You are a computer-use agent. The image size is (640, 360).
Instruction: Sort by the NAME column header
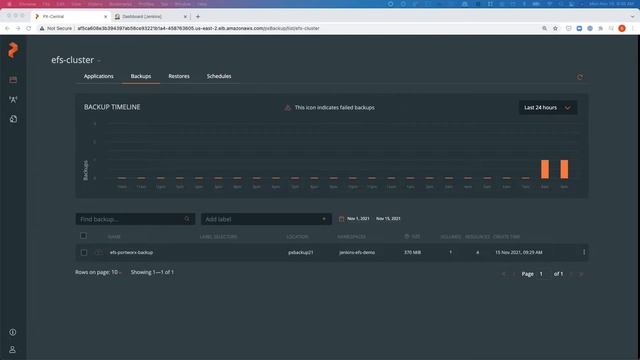click(114, 237)
